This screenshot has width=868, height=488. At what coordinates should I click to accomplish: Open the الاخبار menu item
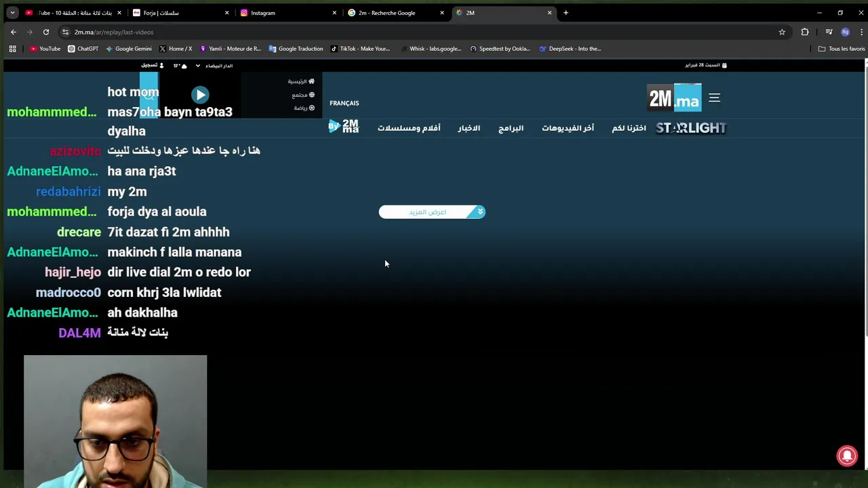(469, 128)
